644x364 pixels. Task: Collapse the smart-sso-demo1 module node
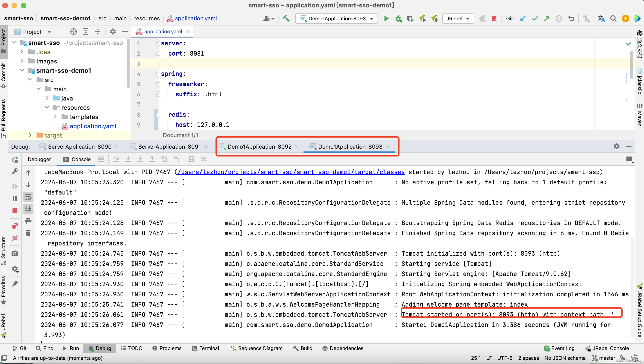[x=22, y=70]
